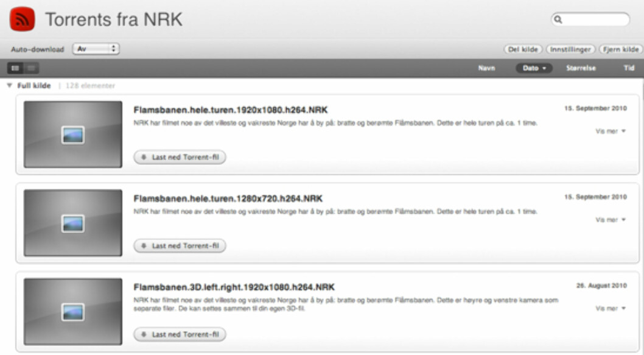Switch to detailed list view icon
The image size is (644, 355).
15,68
